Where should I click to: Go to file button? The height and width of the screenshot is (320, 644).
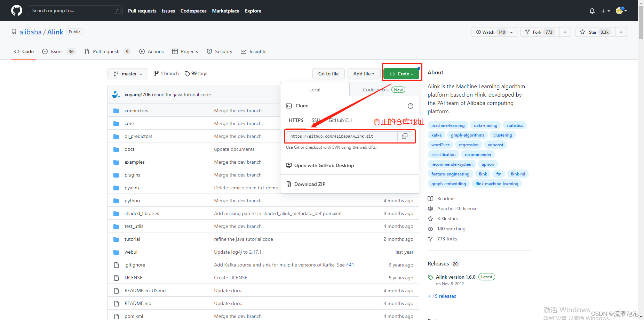point(328,74)
